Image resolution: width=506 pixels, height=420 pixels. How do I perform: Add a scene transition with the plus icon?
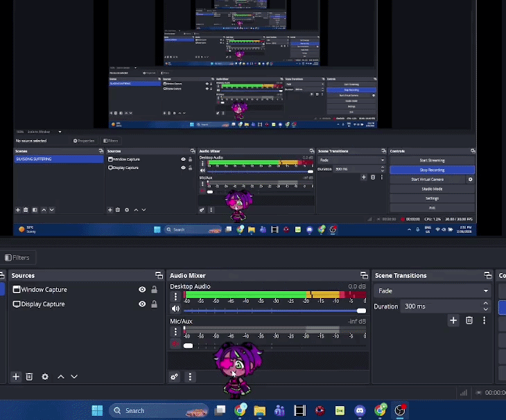click(453, 320)
